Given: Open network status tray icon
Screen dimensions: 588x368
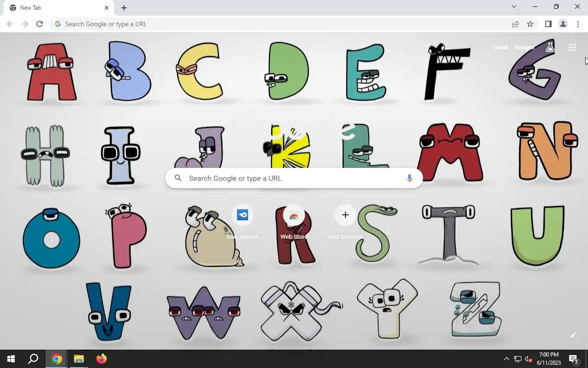Looking at the screenshot, I should (518, 359).
